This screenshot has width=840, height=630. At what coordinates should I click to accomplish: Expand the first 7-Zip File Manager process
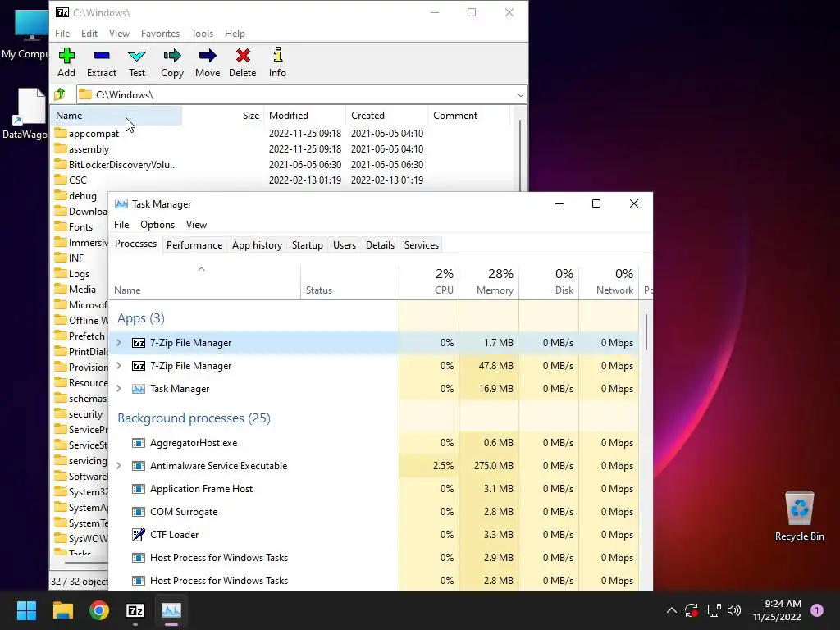(x=119, y=342)
